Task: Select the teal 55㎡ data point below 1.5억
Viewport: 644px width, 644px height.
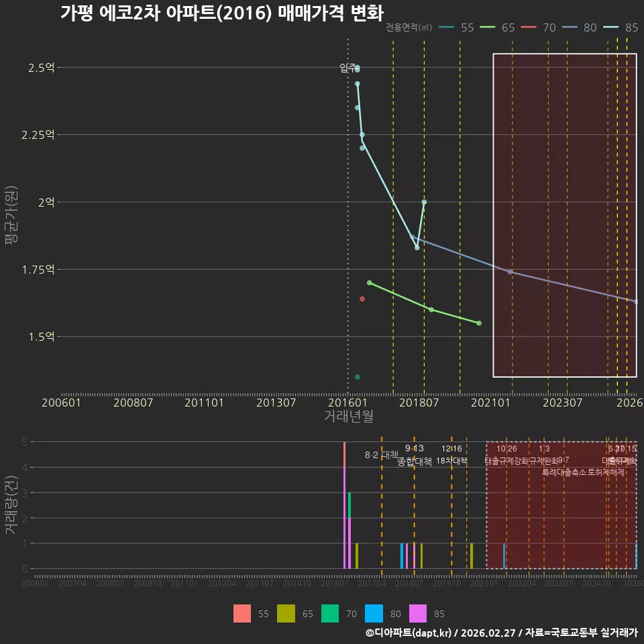Action: click(358, 377)
